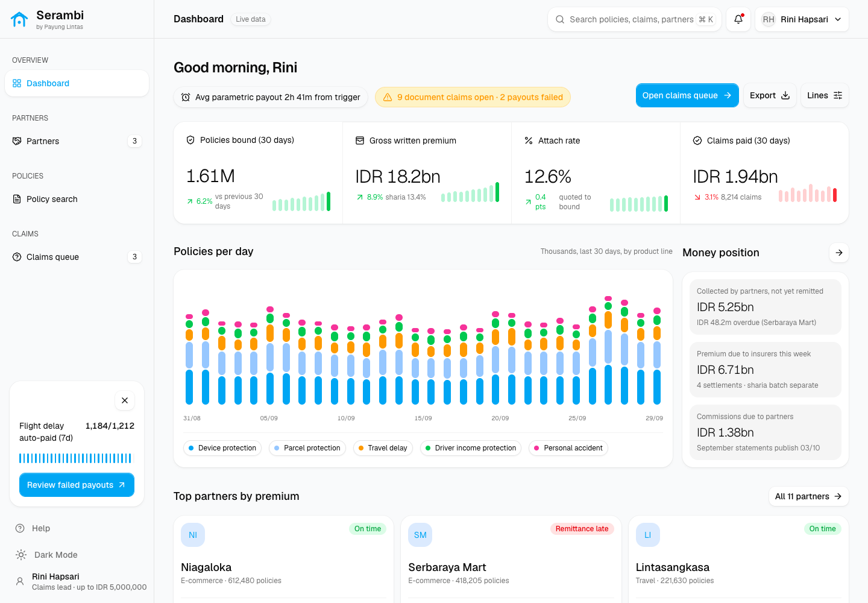
Task: Open the Serbaraya Mart partner card
Action: [x=511, y=559]
